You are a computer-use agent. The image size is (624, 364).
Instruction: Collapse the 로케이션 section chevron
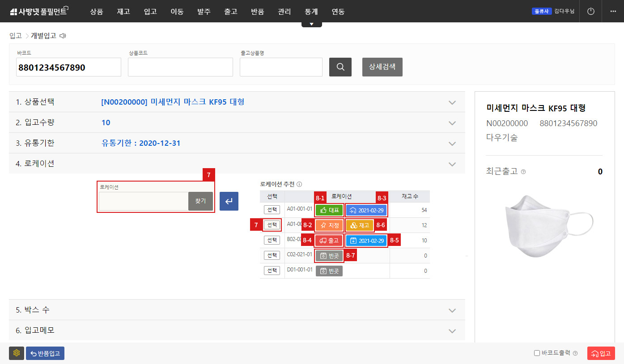[452, 164]
